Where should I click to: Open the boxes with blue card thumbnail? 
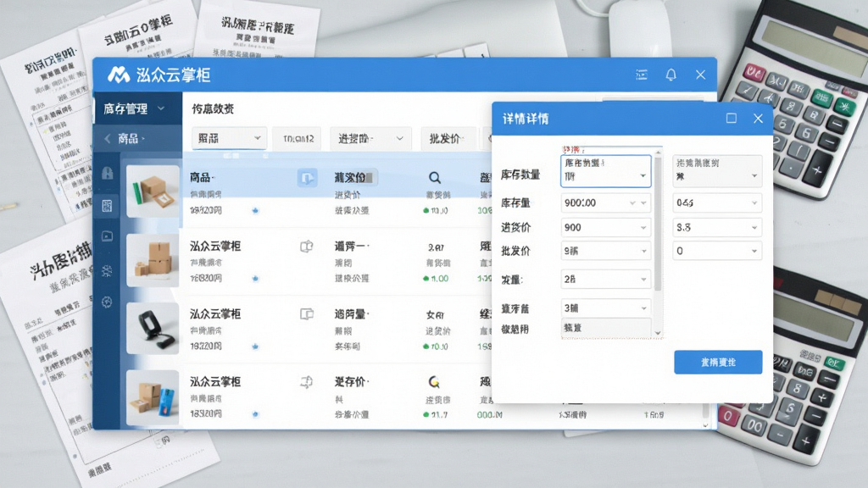click(153, 398)
